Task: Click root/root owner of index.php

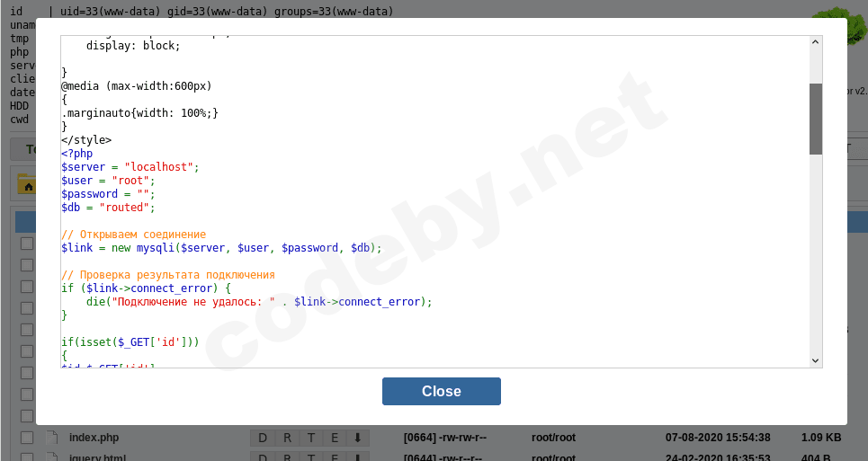Action: pyautogui.click(x=553, y=438)
